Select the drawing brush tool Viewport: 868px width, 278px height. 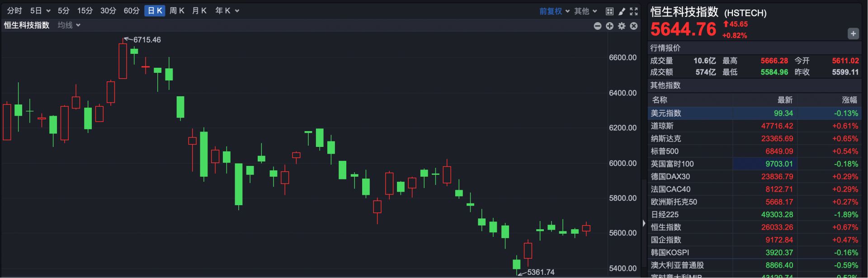pyautogui.click(x=622, y=11)
